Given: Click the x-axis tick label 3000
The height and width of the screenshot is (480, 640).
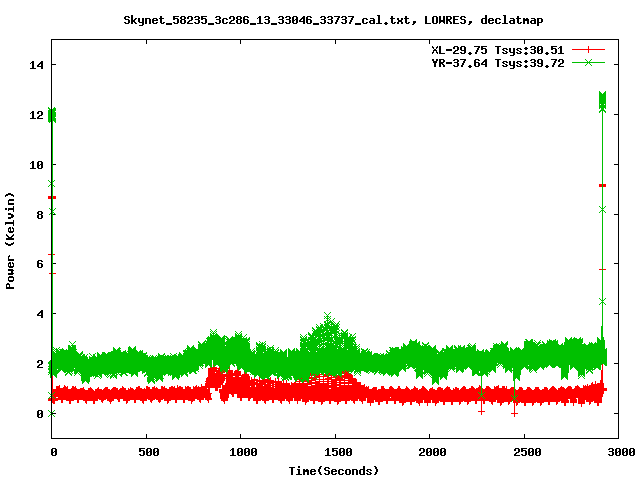Looking at the screenshot, I should coord(621,452).
